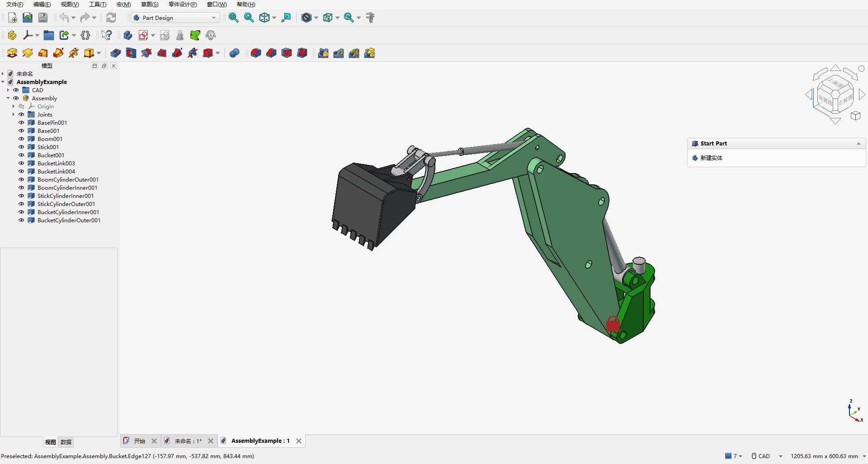The image size is (868, 464).
Task: Open the 编辑(E) menu
Action: coord(42,5)
